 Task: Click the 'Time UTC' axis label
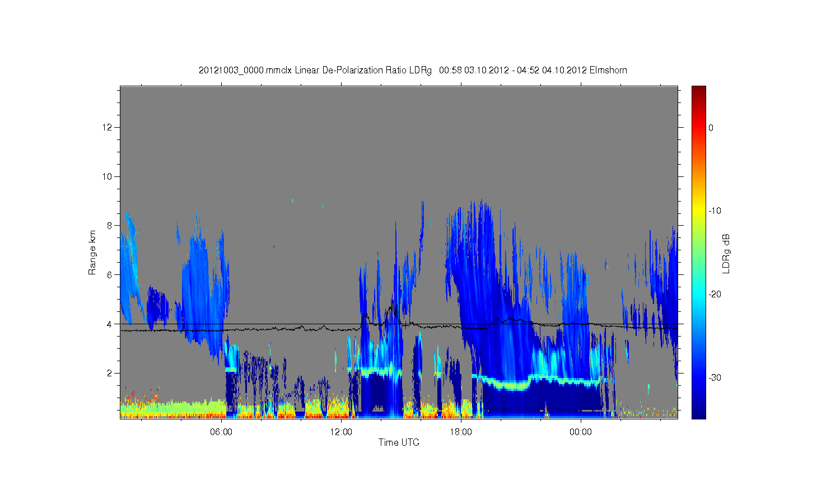[399, 442]
